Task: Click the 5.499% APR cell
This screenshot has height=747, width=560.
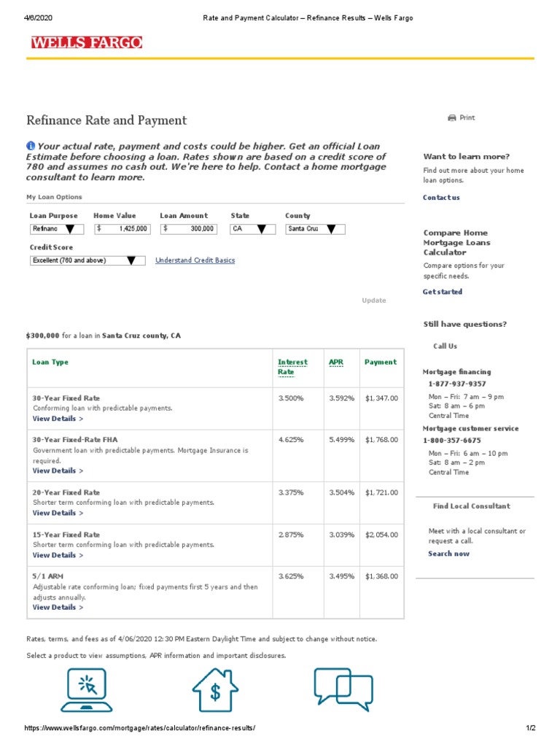Action: (x=342, y=440)
